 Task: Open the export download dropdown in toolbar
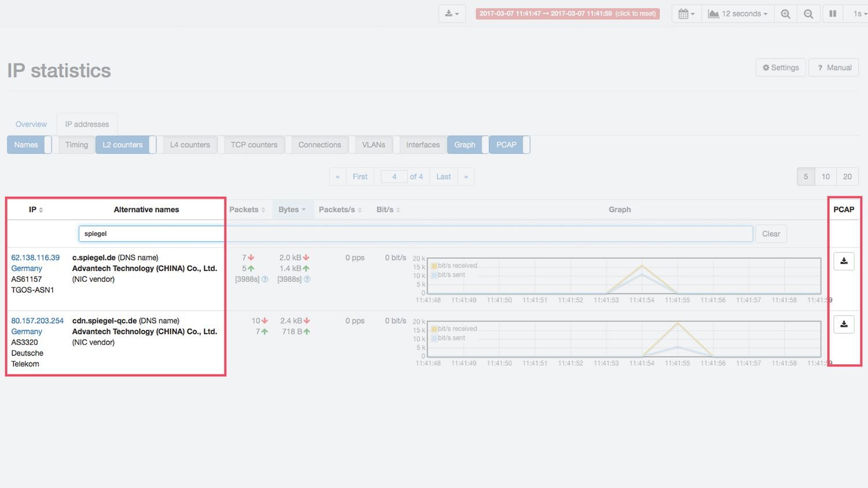click(x=452, y=13)
